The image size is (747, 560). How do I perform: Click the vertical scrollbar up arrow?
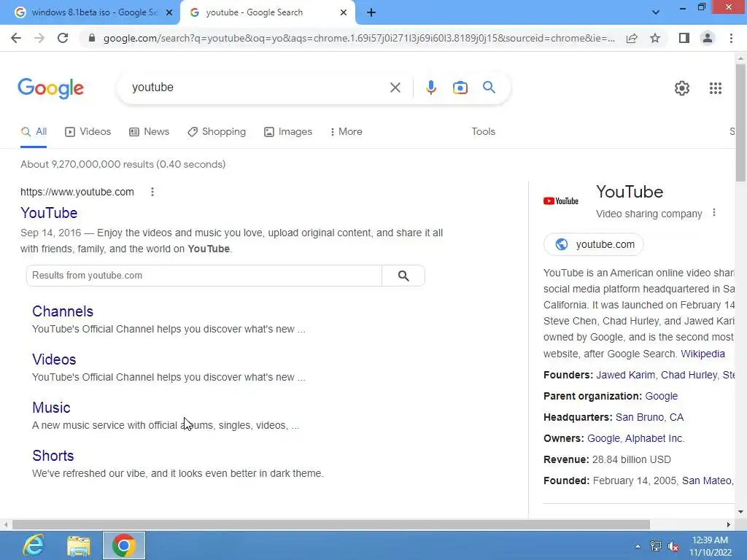point(740,58)
